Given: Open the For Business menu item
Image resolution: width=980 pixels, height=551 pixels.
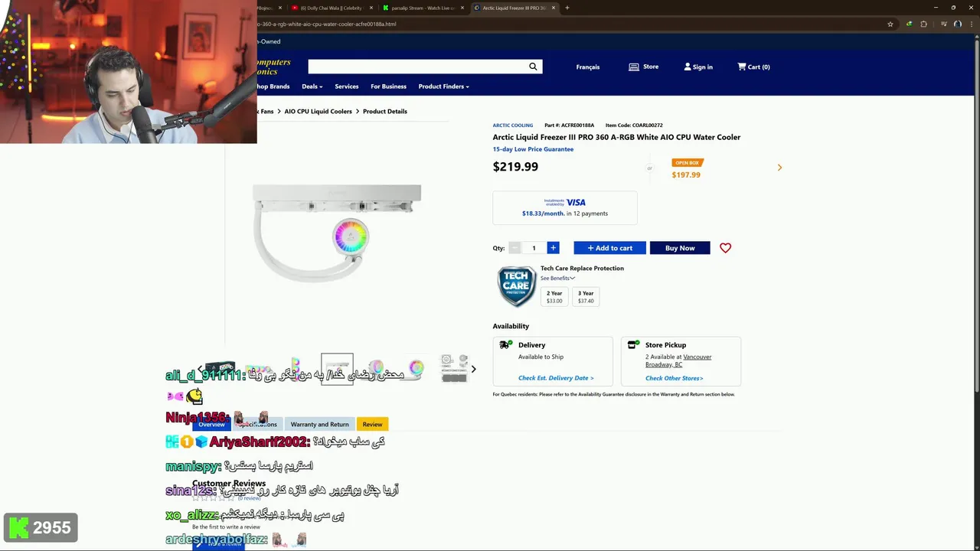Looking at the screenshot, I should coord(388,86).
